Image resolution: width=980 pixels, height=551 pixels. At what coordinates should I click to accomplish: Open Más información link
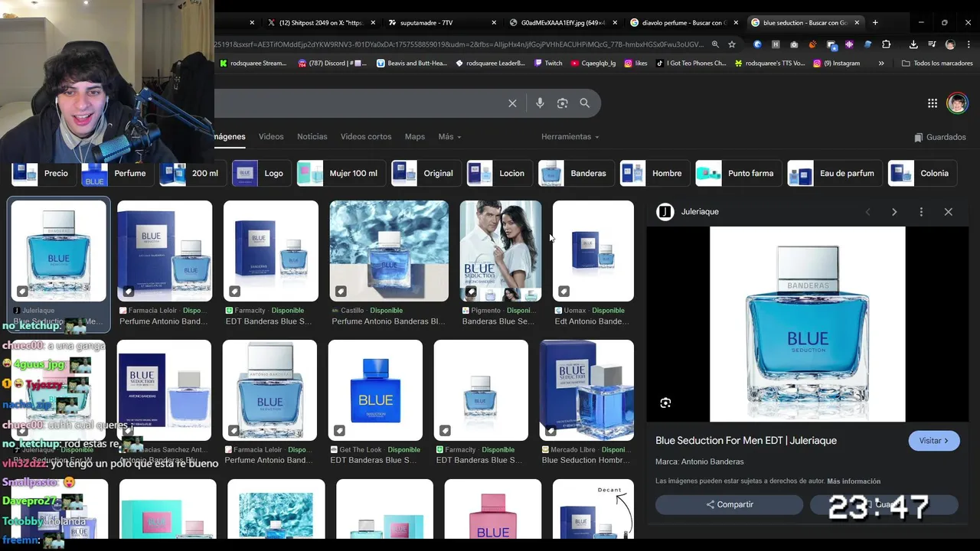(x=854, y=481)
